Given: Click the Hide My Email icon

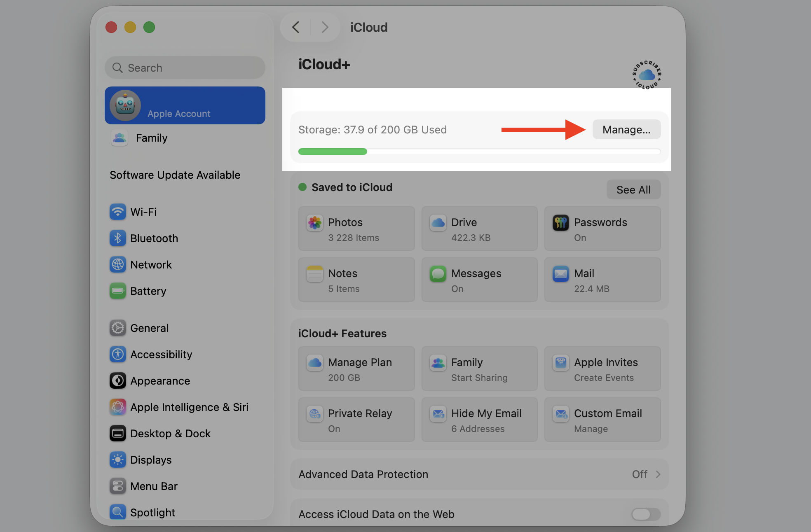Looking at the screenshot, I should pos(438,414).
